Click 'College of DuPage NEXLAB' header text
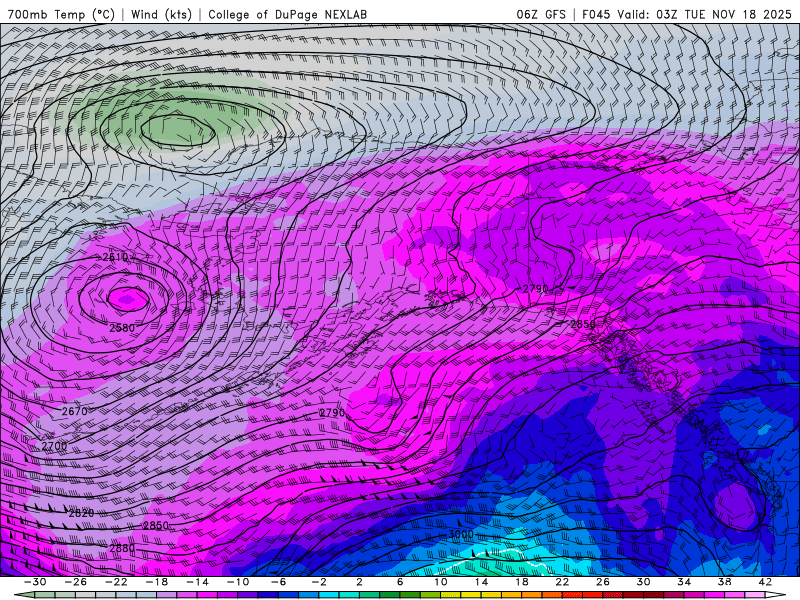Viewport: 800px width, 600px height. coord(287,14)
